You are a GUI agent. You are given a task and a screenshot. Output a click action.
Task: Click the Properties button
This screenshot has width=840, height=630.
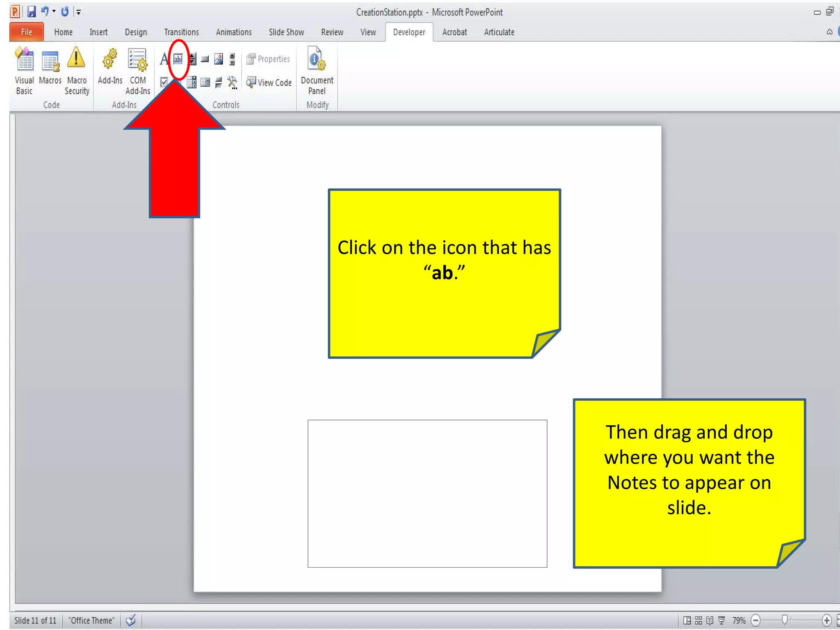pyautogui.click(x=268, y=59)
